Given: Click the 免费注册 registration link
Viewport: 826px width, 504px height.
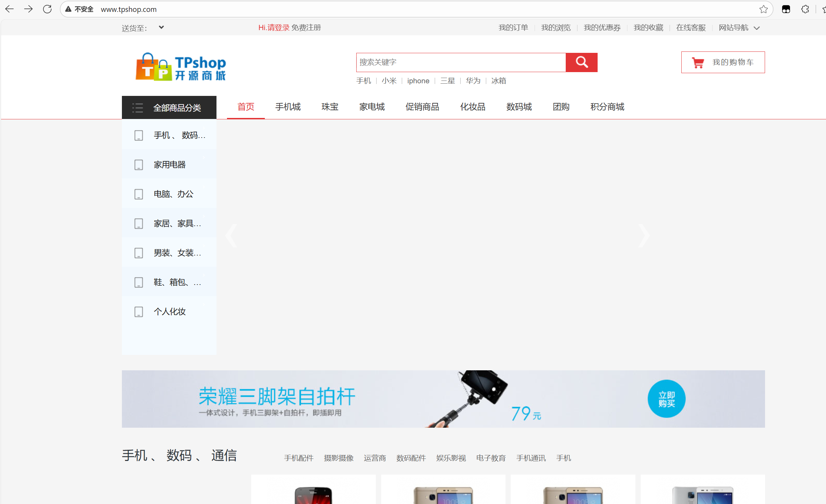Looking at the screenshot, I should click(x=306, y=27).
